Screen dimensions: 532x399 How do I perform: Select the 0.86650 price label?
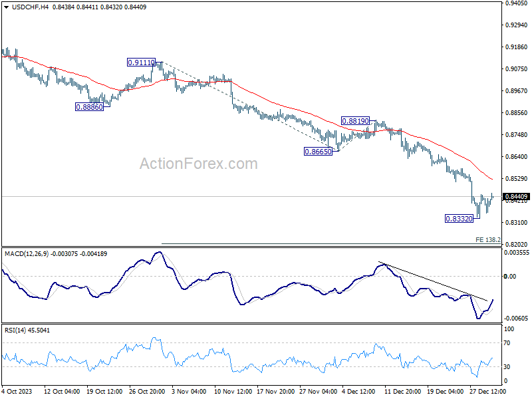319,152
